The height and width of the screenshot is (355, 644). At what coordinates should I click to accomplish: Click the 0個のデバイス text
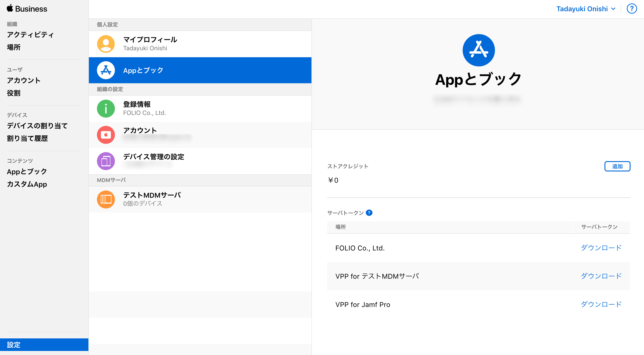[143, 204]
